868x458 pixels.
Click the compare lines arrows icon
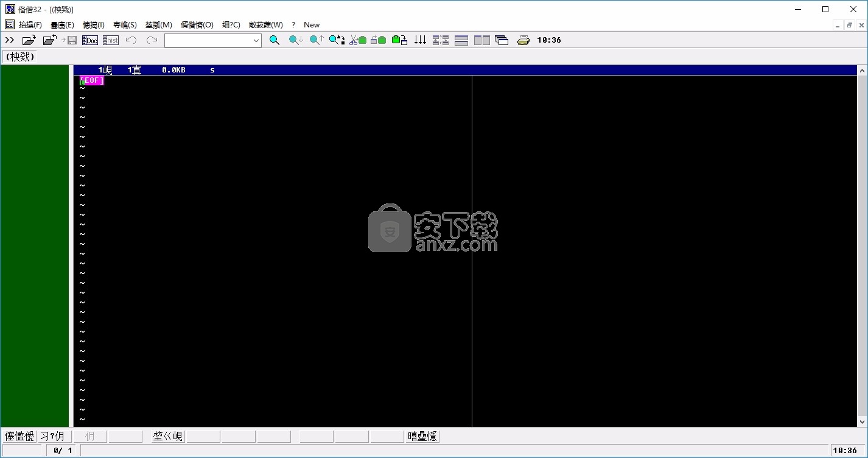tap(441, 40)
